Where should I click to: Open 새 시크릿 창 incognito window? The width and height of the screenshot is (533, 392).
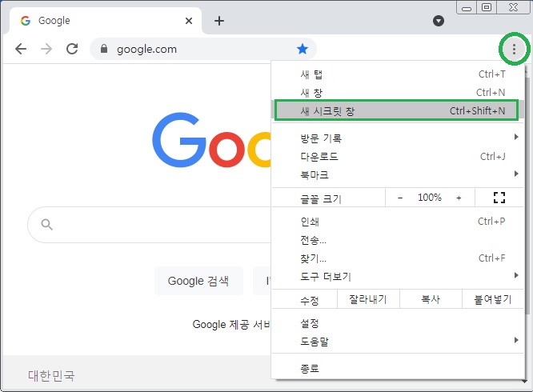(x=396, y=110)
